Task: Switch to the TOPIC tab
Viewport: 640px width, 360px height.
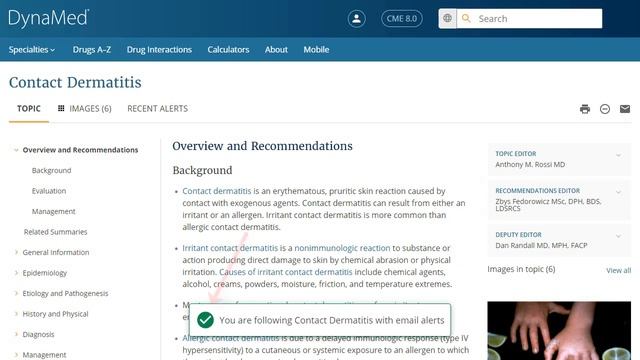Action: pos(29,109)
